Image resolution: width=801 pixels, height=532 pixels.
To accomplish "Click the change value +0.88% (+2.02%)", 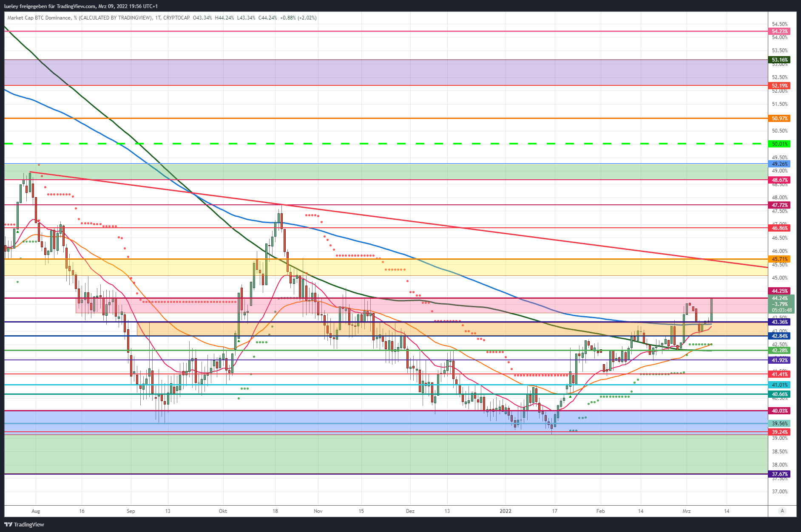I will coord(298,18).
